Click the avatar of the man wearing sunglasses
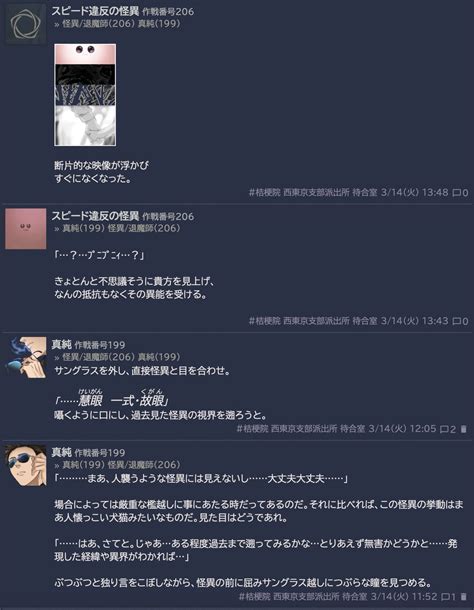The image size is (474, 610). (x=26, y=465)
